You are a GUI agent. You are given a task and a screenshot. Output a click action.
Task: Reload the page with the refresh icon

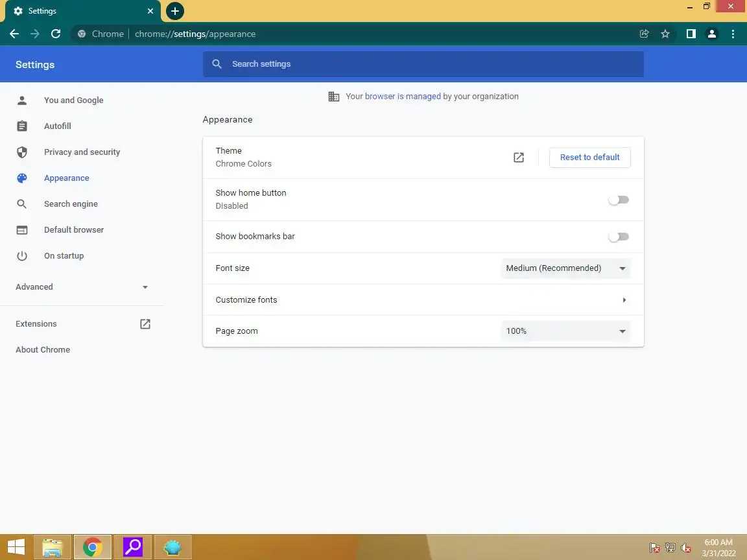(56, 34)
